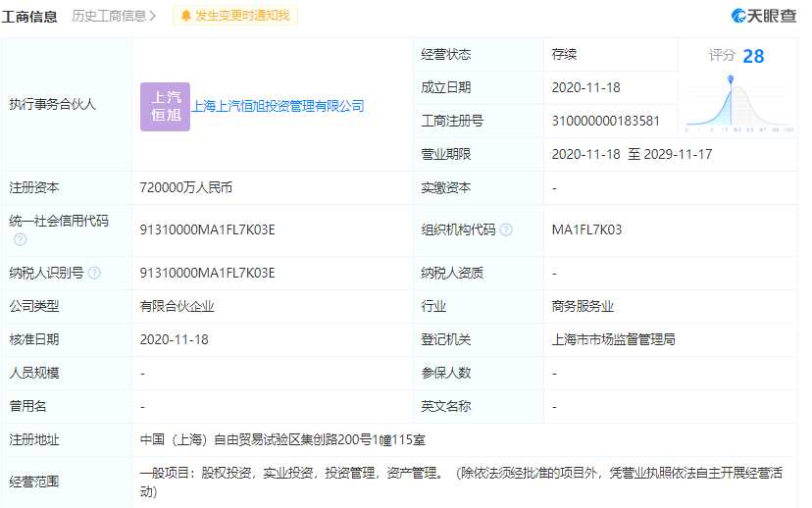812x508 pixels.
Task: Click the 执行事务合伙人 label
Action: tap(52, 104)
